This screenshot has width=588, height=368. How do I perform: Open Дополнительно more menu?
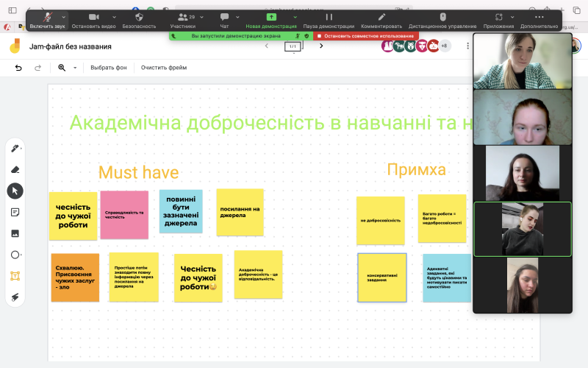[539, 21]
